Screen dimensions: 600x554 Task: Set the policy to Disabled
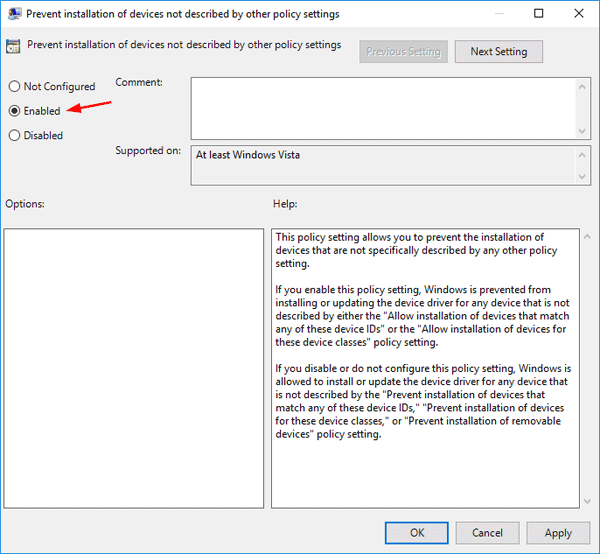[14, 135]
